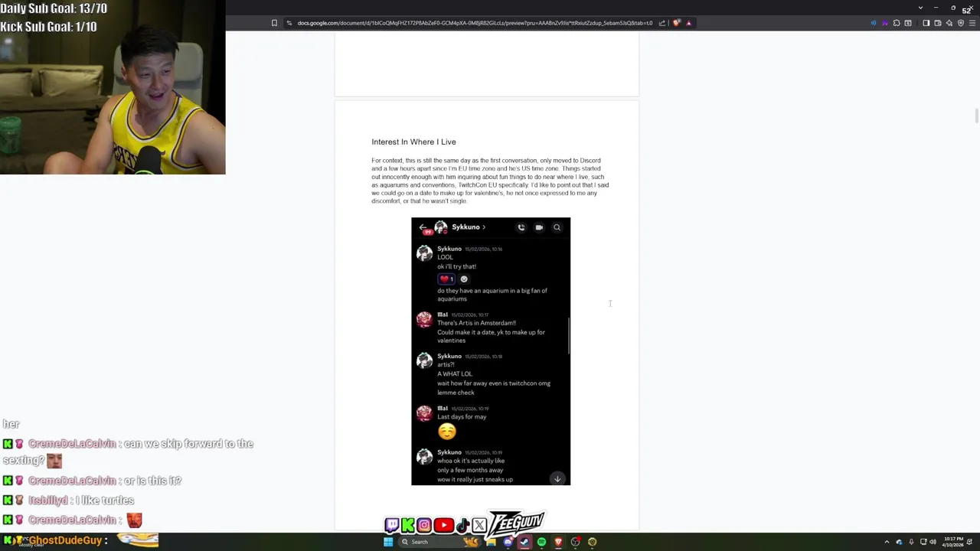Open the Sykkuno Discord chat screenshot
Viewport: 980px width, 551px height.
(x=491, y=351)
